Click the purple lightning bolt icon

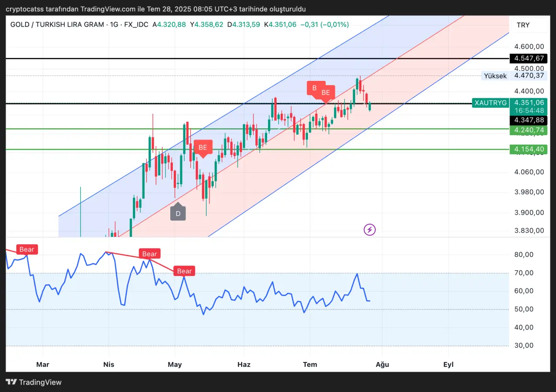[370, 229]
